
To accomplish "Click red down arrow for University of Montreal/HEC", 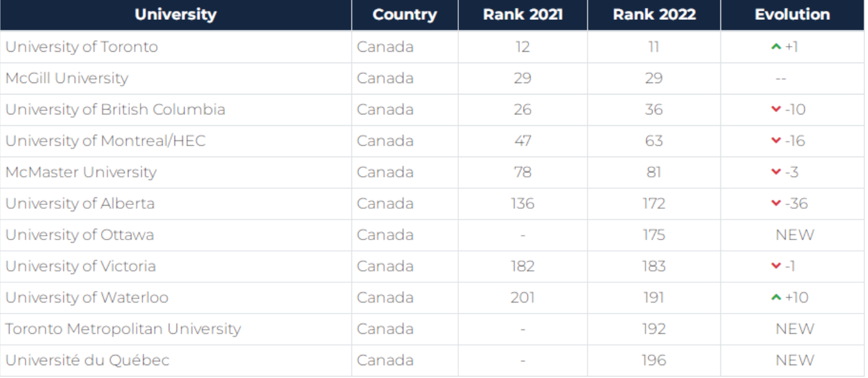I will click(776, 141).
